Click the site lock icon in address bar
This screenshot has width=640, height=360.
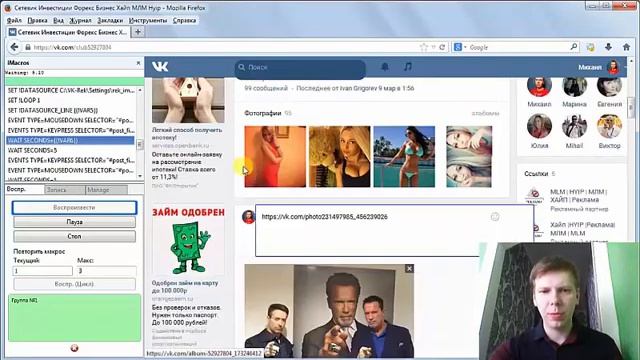click(28, 47)
